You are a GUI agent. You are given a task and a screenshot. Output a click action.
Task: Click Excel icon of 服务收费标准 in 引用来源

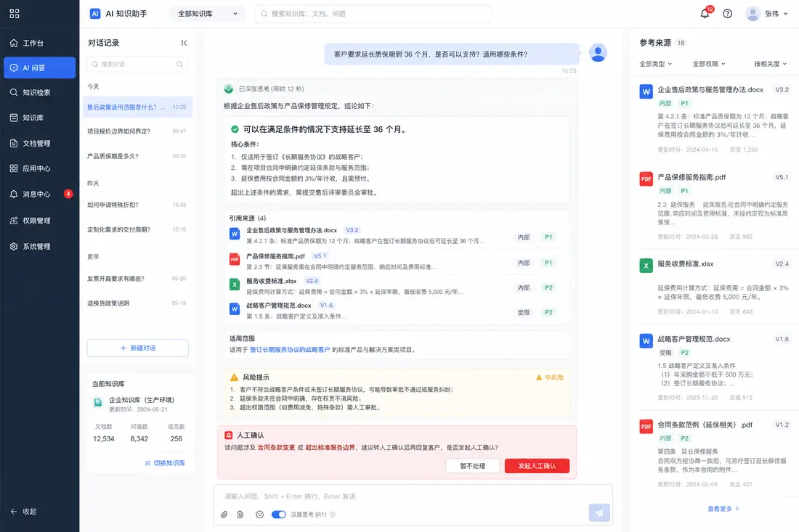point(235,284)
